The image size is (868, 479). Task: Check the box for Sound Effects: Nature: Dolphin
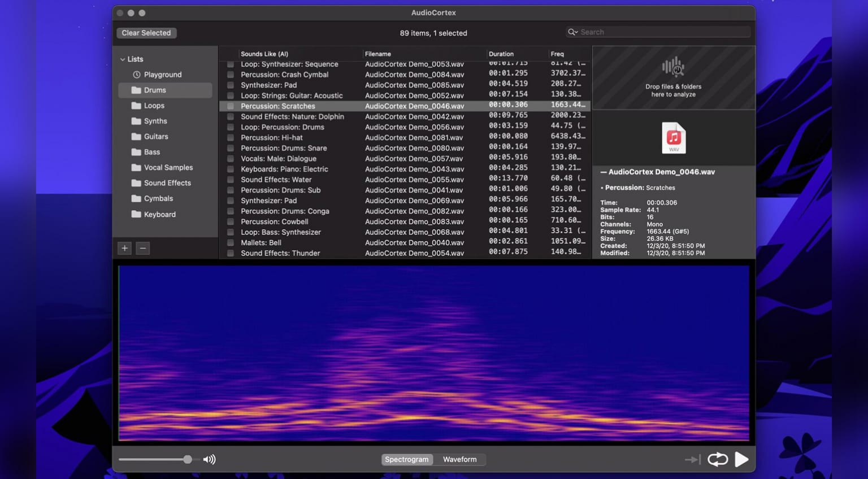pyautogui.click(x=231, y=117)
